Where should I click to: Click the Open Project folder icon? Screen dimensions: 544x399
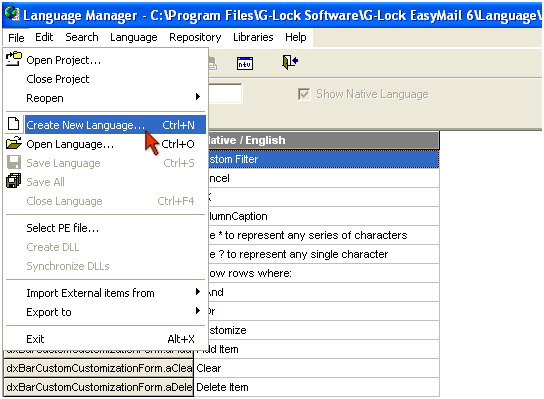pyautogui.click(x=14, y=59)
